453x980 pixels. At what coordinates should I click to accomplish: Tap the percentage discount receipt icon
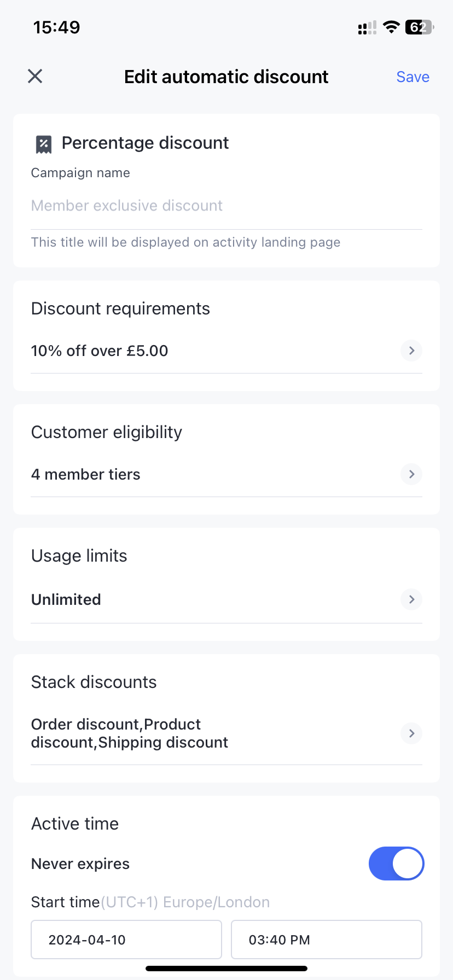coord(44,144)
